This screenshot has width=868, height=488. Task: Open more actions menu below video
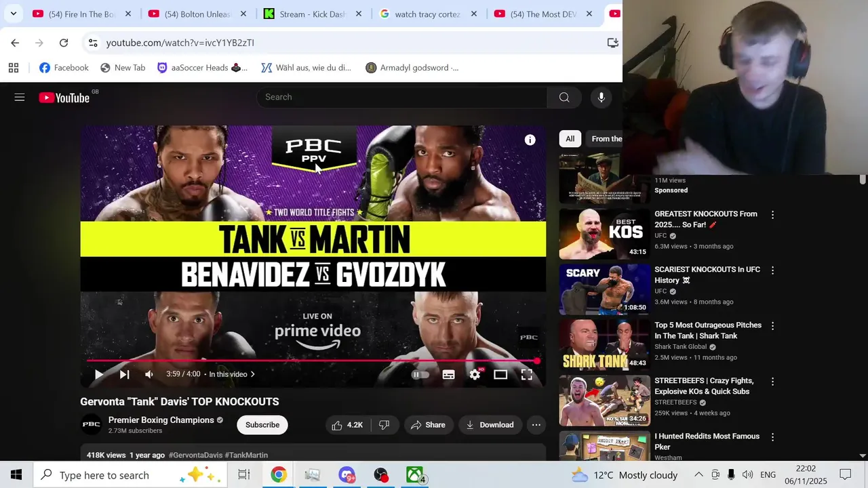pos(536,425)
